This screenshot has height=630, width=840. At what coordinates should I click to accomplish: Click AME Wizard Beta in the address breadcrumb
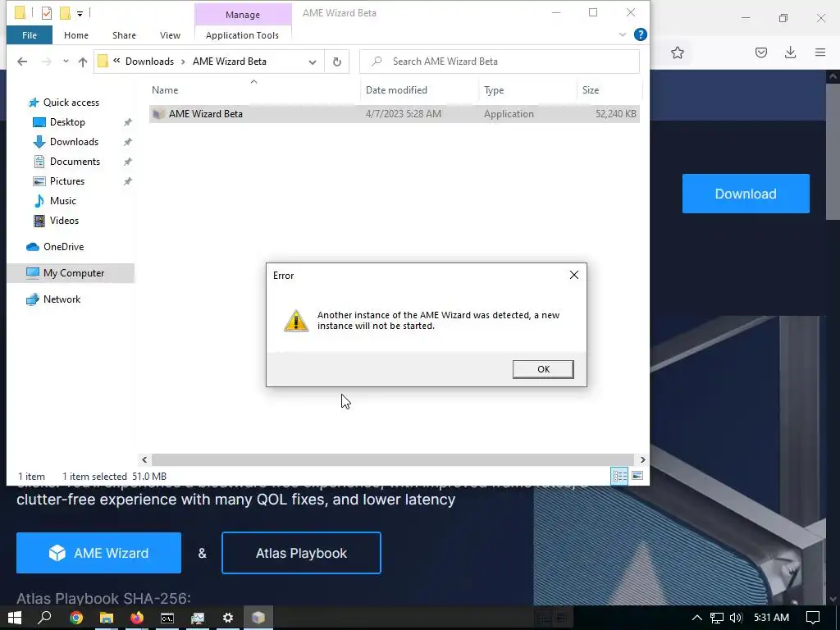230,61
